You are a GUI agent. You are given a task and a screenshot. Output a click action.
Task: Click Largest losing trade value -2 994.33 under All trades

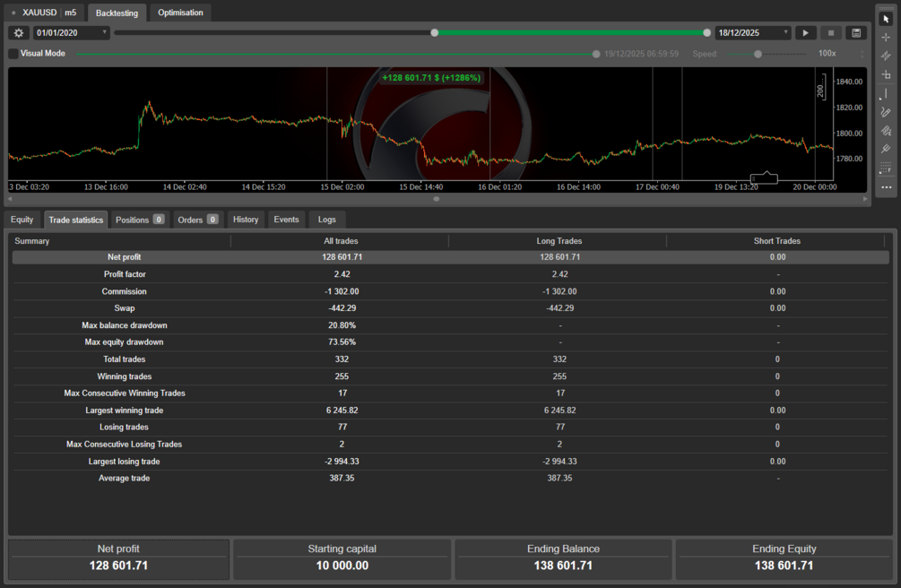[x=342, y=462]
